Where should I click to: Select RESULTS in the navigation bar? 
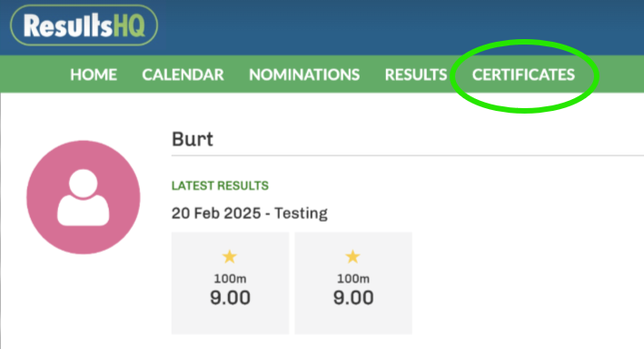tap(416, 75)
